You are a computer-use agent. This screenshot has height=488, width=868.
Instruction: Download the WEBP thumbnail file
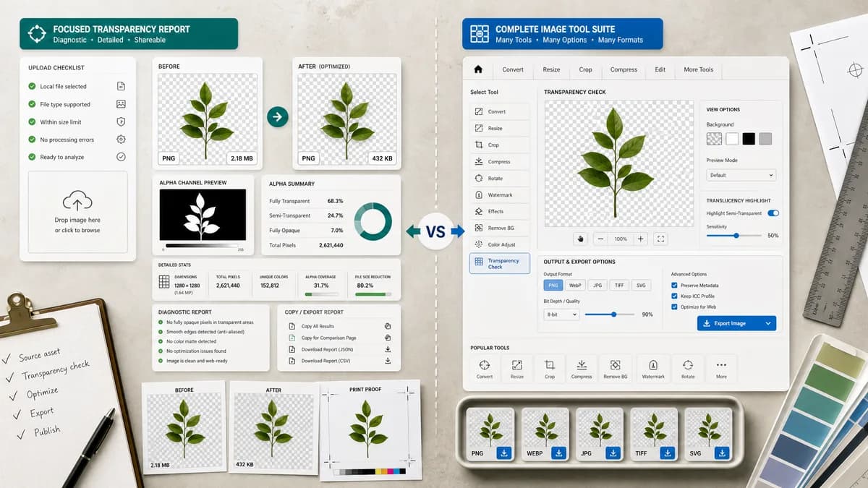click(558, 453)
